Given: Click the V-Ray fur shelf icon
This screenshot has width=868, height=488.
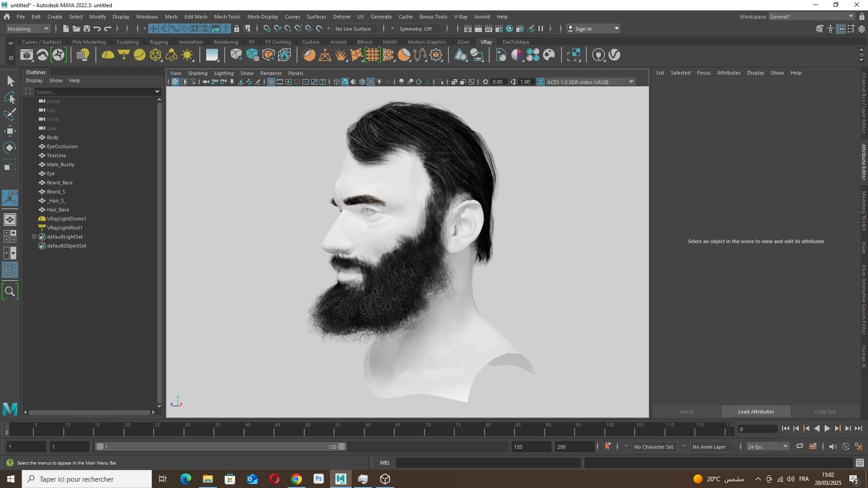Looking at the screenshot, I should click(341, 55).
